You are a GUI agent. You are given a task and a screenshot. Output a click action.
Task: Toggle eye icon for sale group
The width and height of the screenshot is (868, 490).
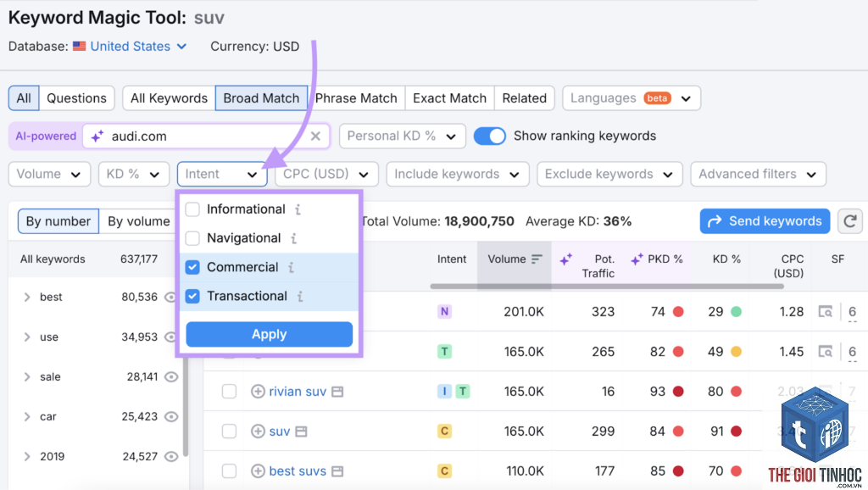pyautogui.click(x=171, y=377)
